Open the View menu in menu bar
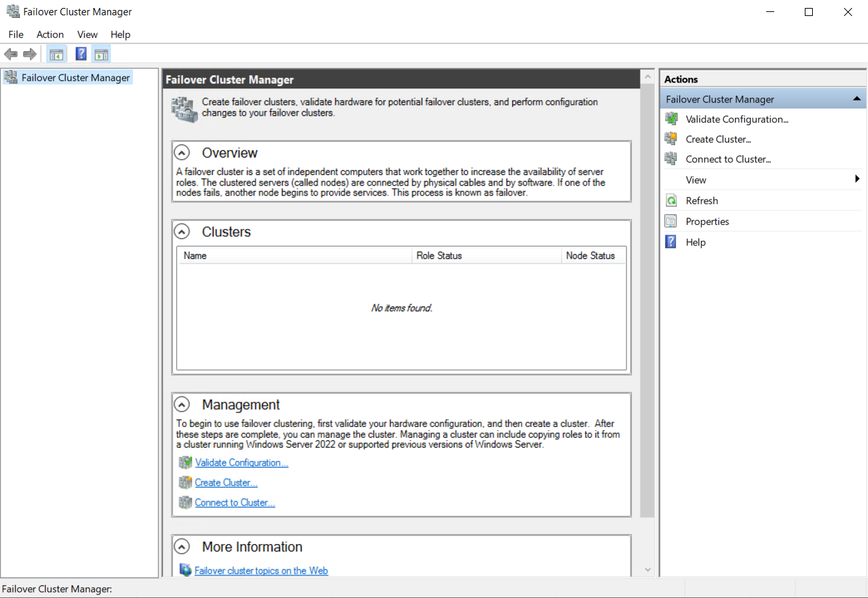 87,35
